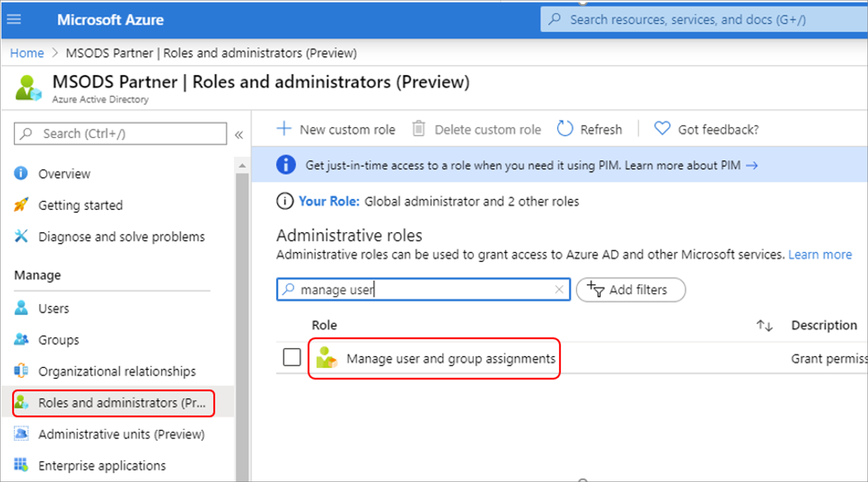Click the role icon beside Manage user
Image resolution: width=868 pixels, height=482 pixels.
326,358
